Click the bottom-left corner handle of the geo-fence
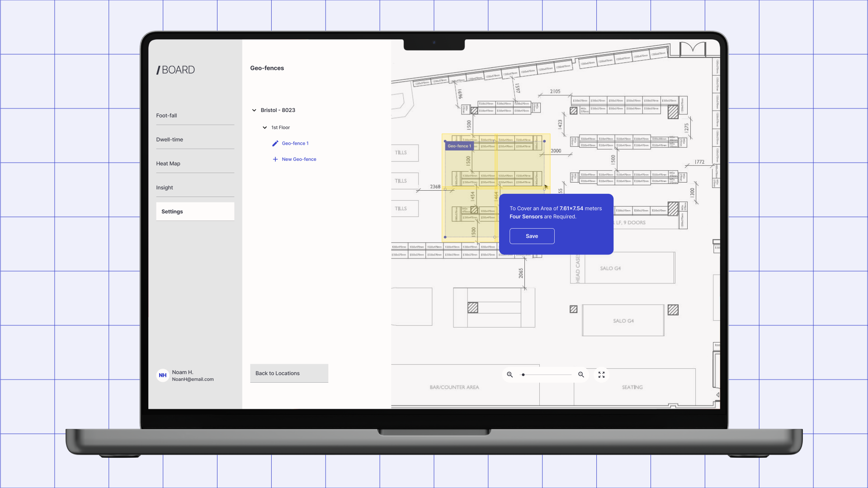The image size is (868, 488). pyautogui.click(x=445, y=237)
